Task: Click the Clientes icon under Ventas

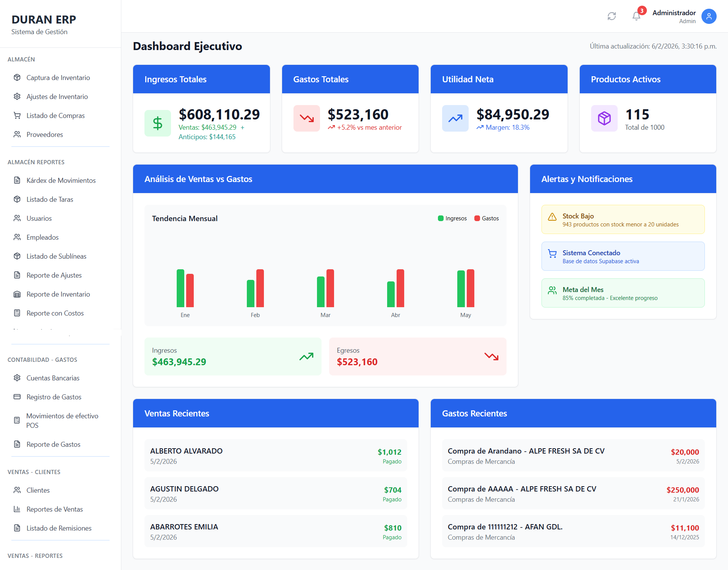Action: [17, 490]
